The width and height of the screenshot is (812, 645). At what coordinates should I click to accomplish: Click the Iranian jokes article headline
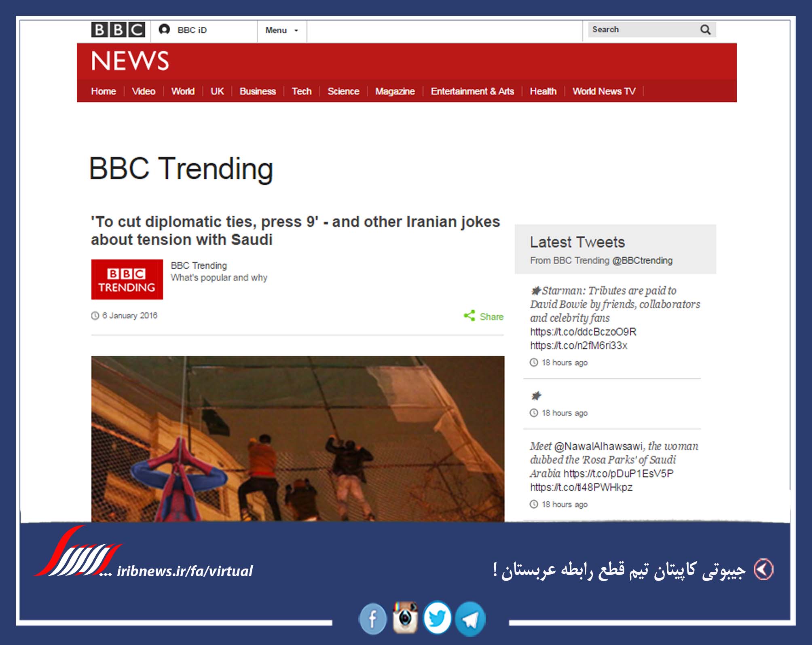pos(295,231)
